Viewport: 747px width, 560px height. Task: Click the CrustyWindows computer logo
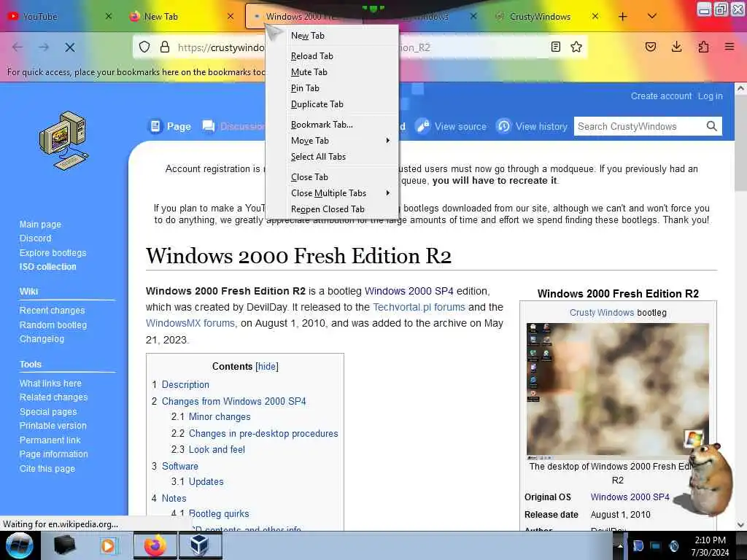(64, 141)
